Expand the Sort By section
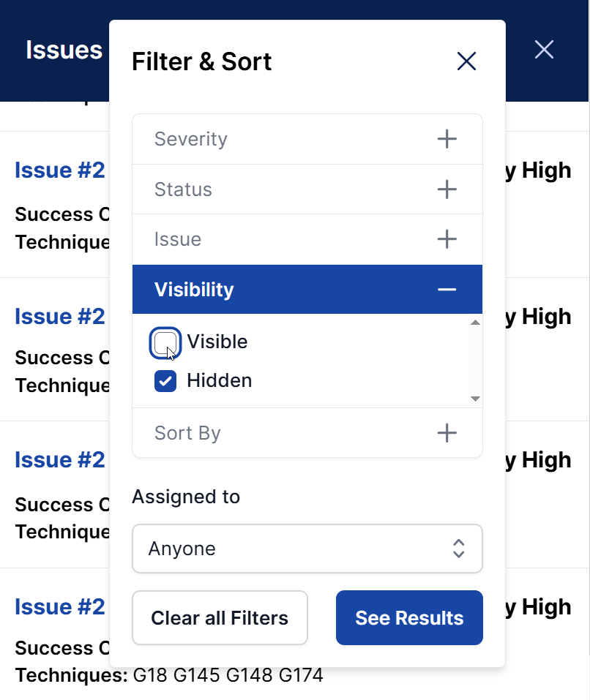Viewport: 590px width, 700px height. [307, 432]
